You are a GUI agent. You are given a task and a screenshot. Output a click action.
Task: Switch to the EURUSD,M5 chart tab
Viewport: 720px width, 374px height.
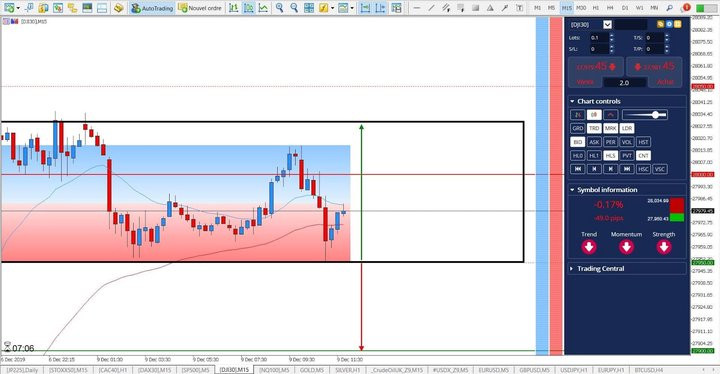(494, 370)
